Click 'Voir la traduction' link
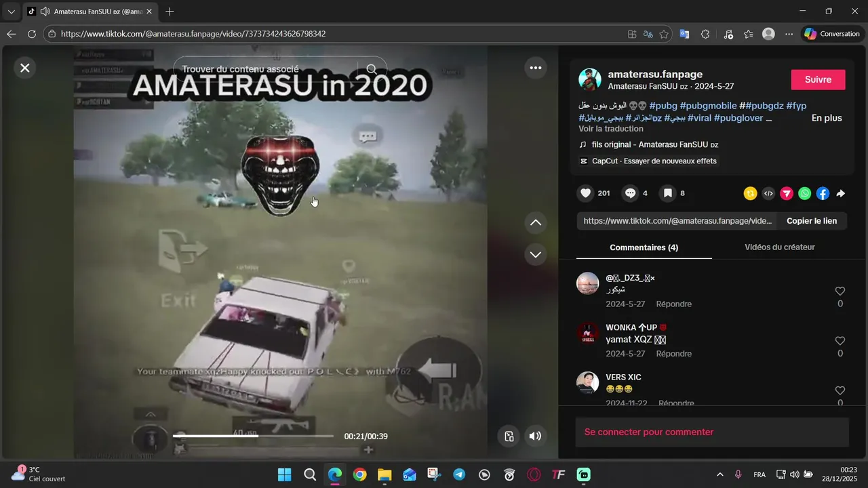This screenshot has width=868, height=488. (x=611, y=129)
